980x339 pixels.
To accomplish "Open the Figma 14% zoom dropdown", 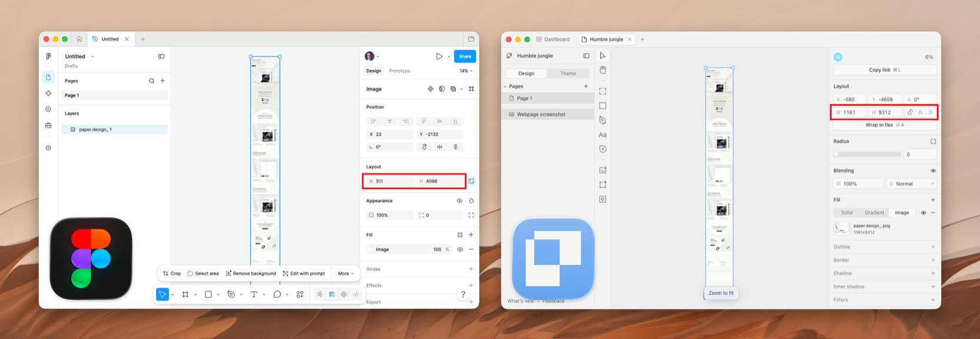I will [x=466, y=71].
